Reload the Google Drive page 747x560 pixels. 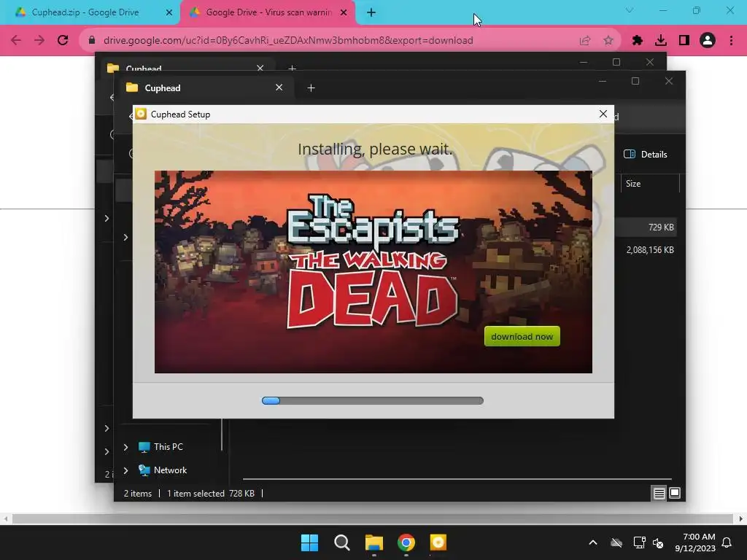(x=63, y=40)
